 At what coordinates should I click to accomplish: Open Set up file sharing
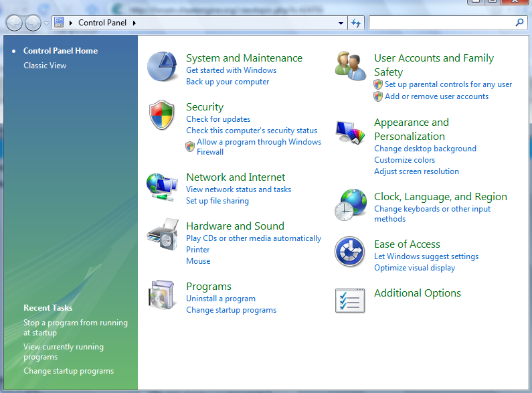click(x=217, y=201)
